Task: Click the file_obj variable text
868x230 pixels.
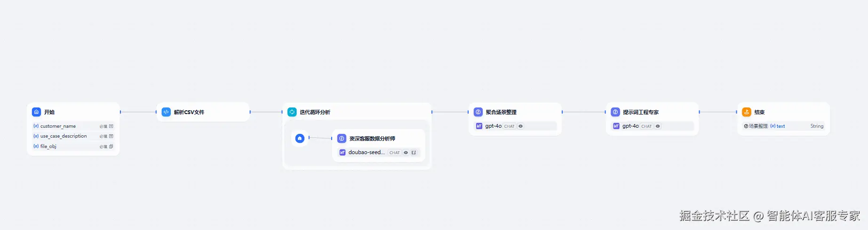Action: (x=48, y=147)
